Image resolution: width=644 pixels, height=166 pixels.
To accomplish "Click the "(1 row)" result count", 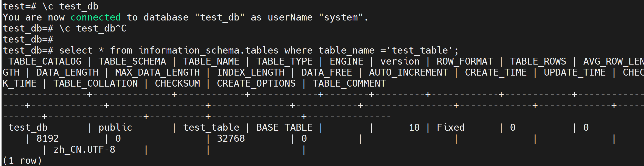I will click(x=22, y=161).
